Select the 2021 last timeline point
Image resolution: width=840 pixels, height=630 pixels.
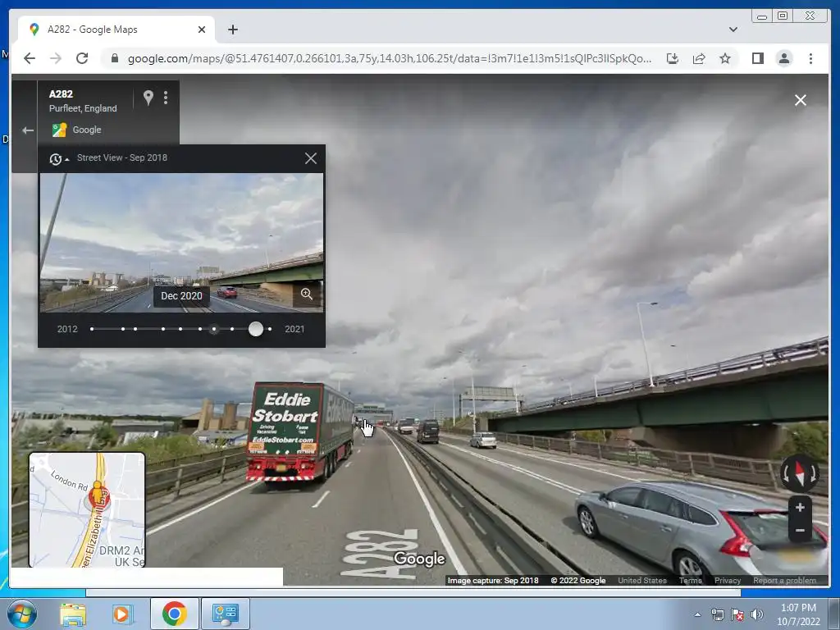point(270,329)
